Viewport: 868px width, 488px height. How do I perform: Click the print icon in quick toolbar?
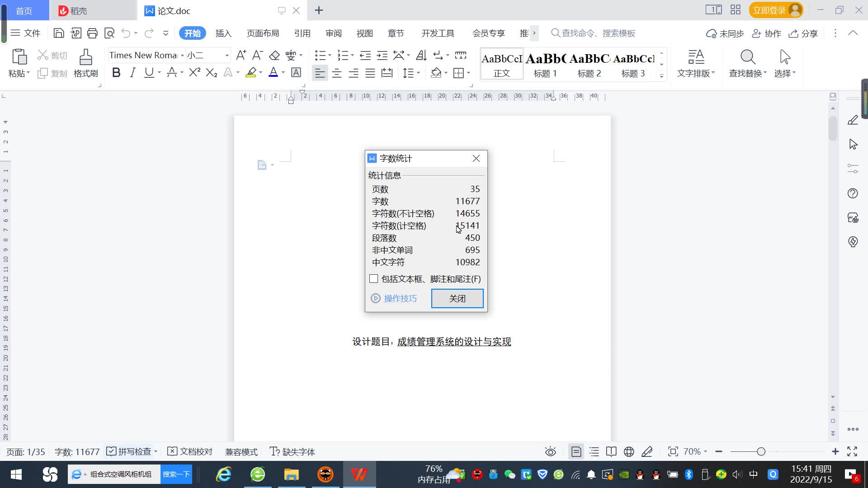[x=92, y=33]
